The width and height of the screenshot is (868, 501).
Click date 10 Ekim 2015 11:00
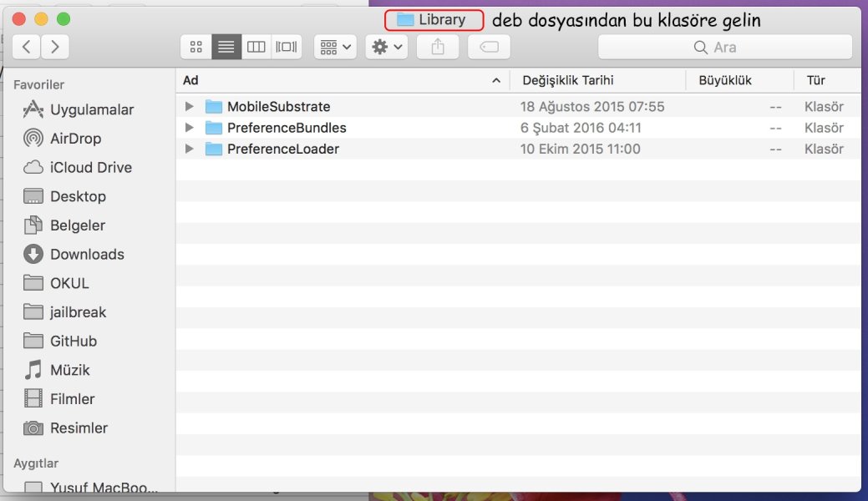(580, 149)
